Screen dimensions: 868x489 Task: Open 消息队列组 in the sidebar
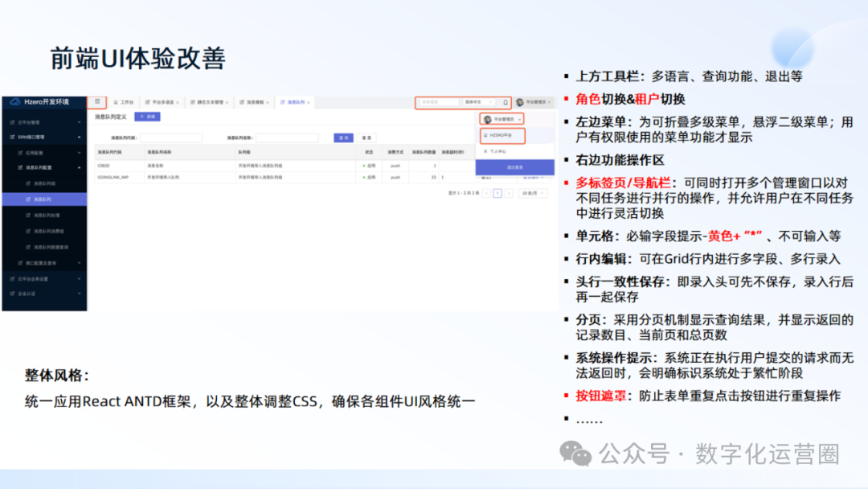coord(44,183)
